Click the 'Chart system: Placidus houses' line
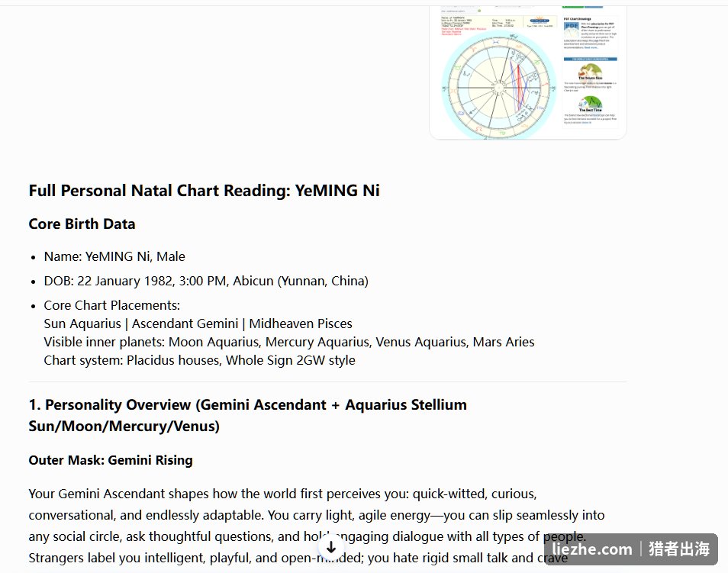Screen dimensions: 728x573 tap(200, 360)
